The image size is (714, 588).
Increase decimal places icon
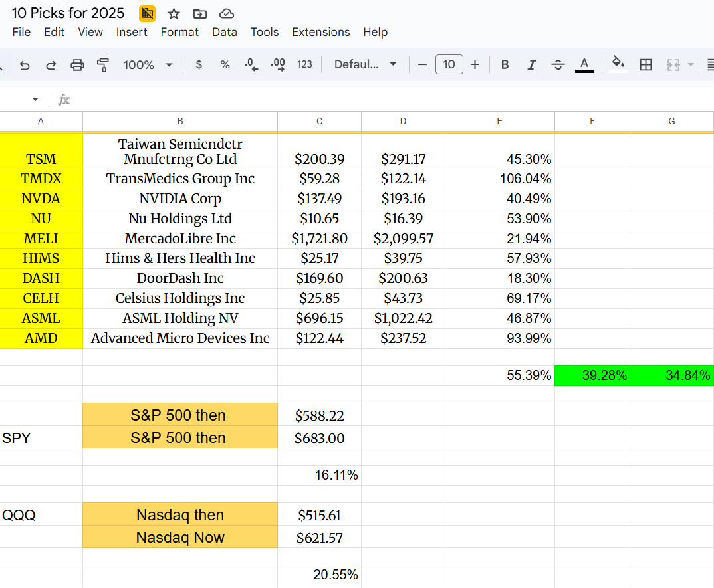pyautogui.click(x=278, y=65)
